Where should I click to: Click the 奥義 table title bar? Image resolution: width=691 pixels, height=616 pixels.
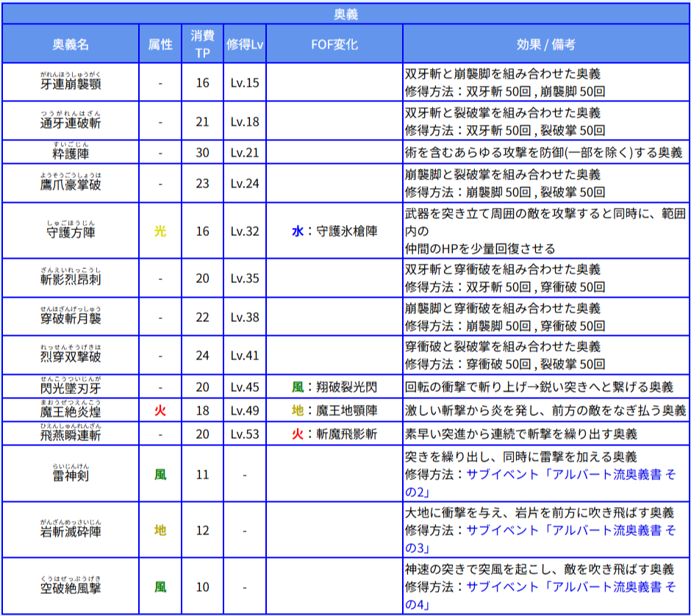pos(345,13)
